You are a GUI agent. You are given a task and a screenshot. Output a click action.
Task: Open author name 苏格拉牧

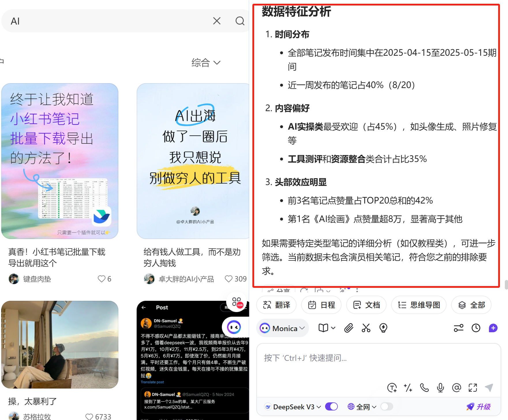pos(37,417)
